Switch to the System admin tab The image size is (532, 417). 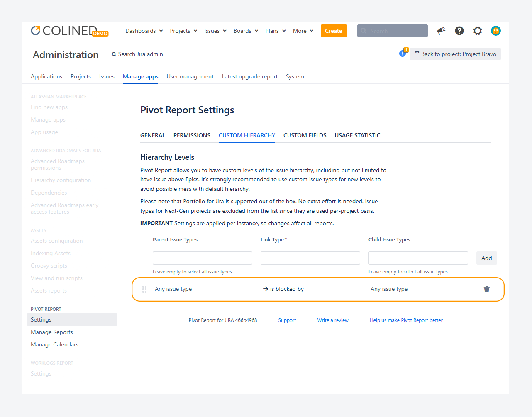pos(295,77)
